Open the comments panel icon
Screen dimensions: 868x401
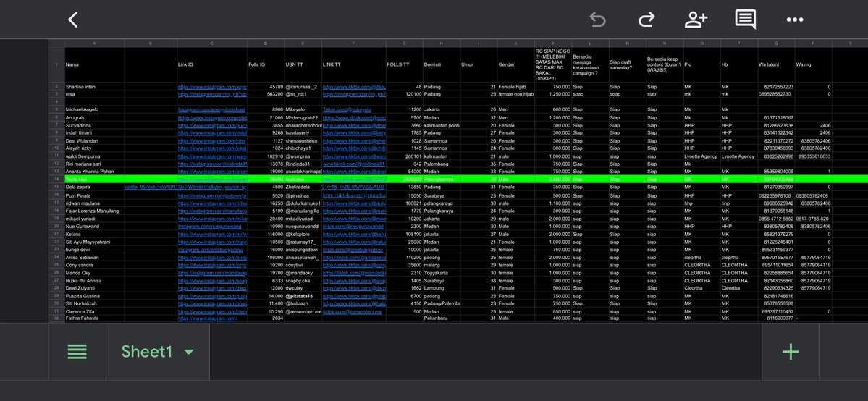[x=745, y=20]
